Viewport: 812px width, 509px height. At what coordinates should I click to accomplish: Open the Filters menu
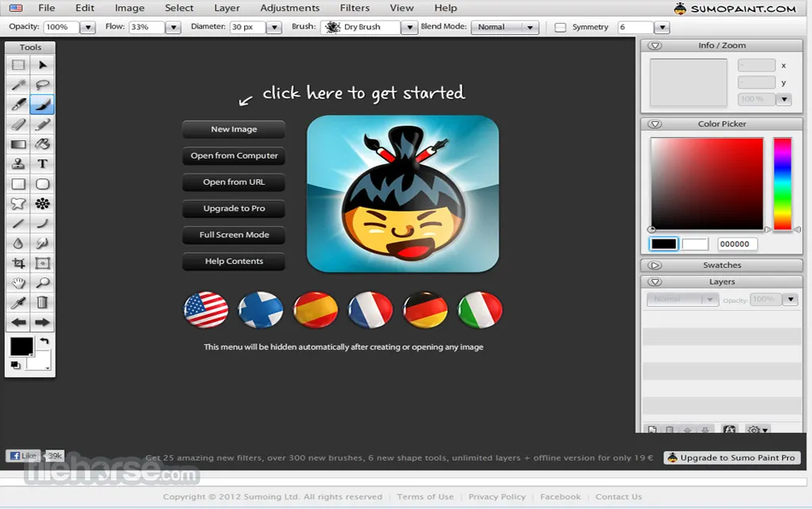click(x=354, y=8)
